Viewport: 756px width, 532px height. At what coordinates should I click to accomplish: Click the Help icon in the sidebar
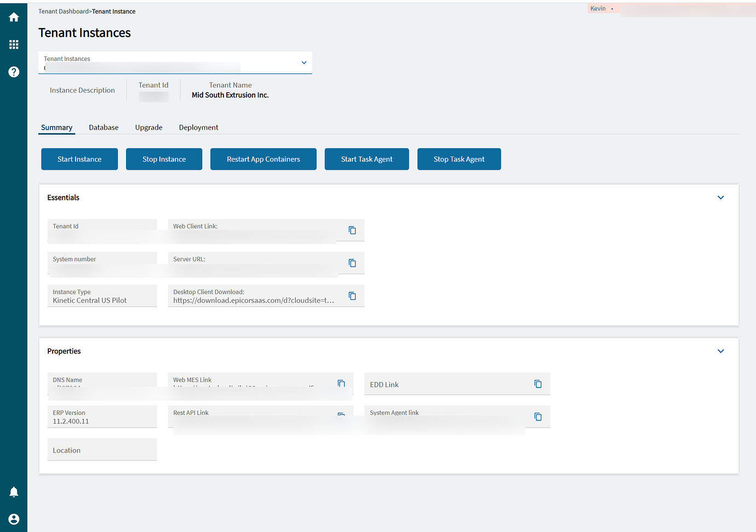(14, 72)
